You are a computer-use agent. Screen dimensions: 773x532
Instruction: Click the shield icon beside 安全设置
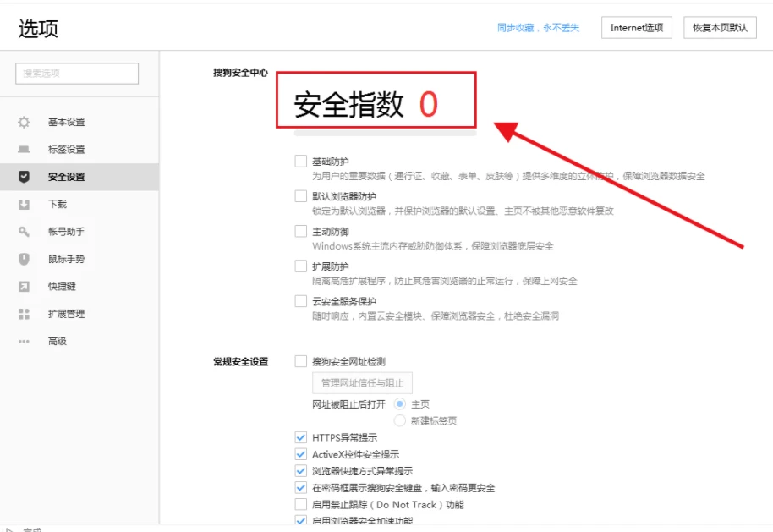coord(24,177)
